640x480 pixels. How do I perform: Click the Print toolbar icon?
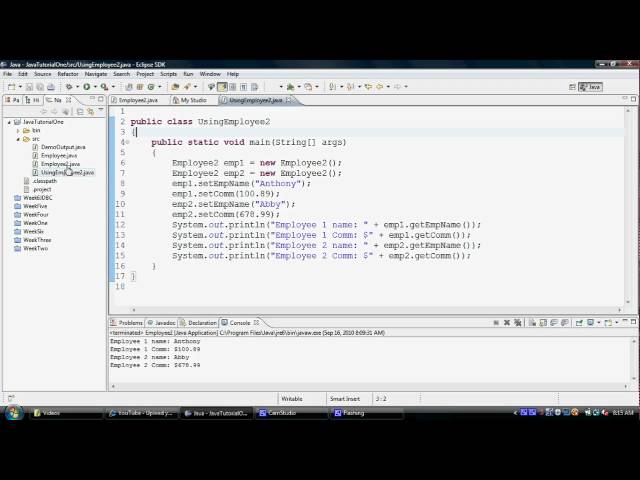51,87
